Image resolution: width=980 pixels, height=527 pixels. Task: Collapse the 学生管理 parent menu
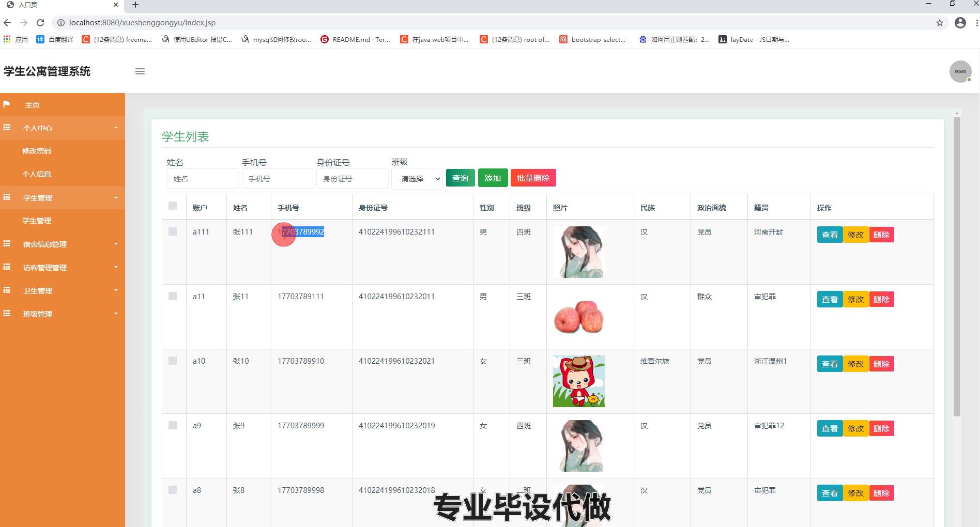click(63, 197)
